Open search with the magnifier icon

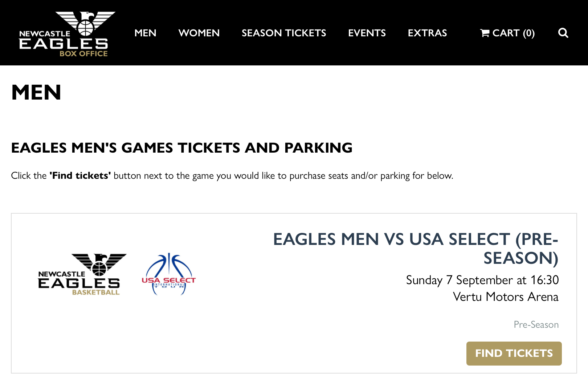coord(563,33)
